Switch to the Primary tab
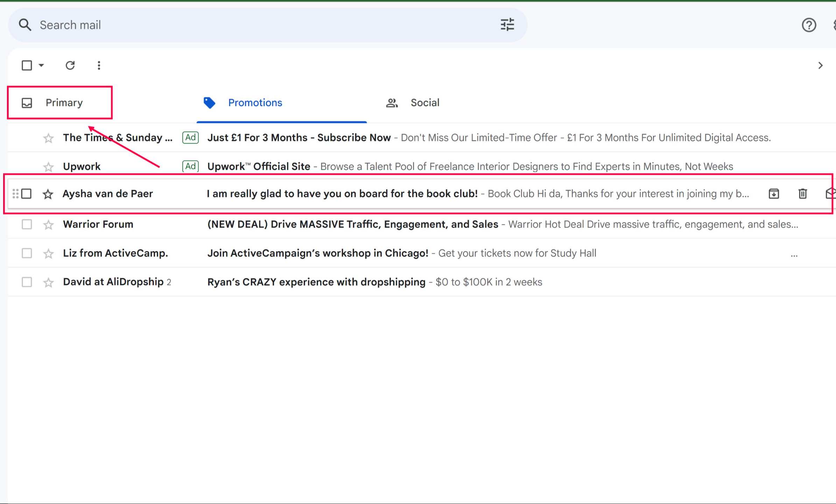The image size is (836, 504). click(x=60, y=103)
